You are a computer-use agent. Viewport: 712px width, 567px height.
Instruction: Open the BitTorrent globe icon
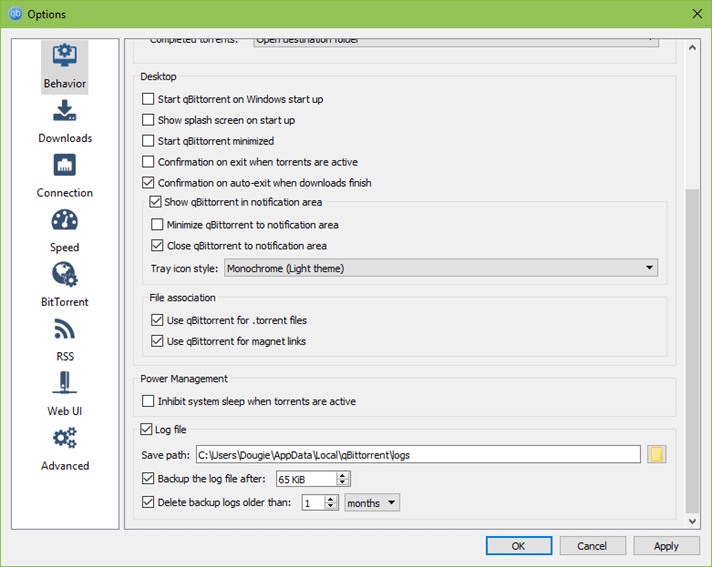point(64,274)
